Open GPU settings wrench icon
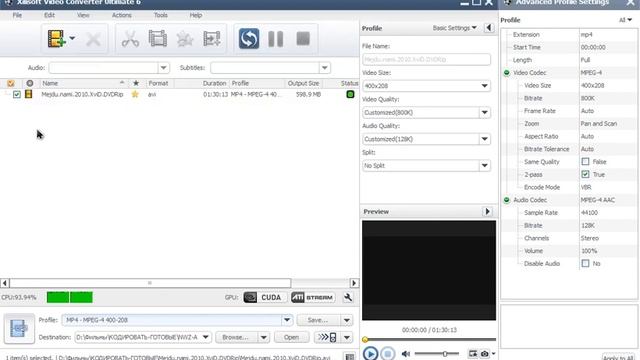This screenshot has height=360, width=640. [x=348, y=298]
